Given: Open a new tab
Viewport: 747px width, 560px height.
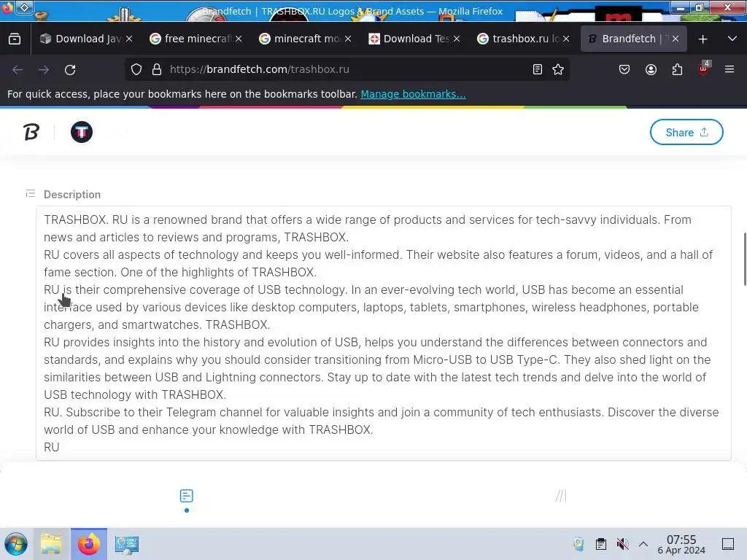Looking at the screenshot, I should click(703, 39).
